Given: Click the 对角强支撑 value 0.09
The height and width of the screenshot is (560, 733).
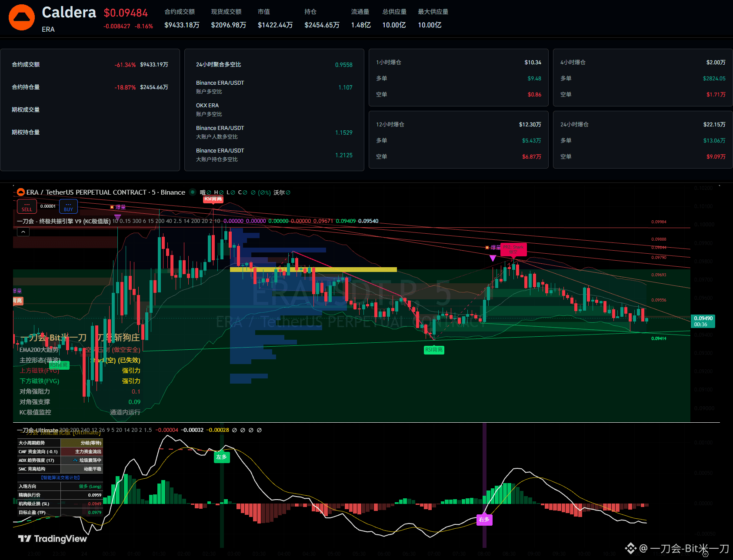Looking at the screenshot, I should click(134, 402).
